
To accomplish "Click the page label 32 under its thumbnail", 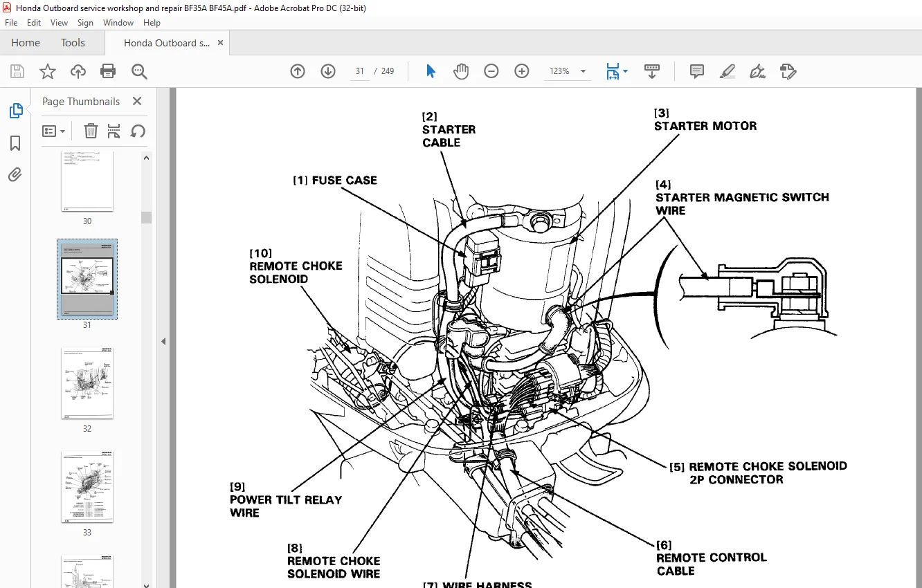I will 87,428.
